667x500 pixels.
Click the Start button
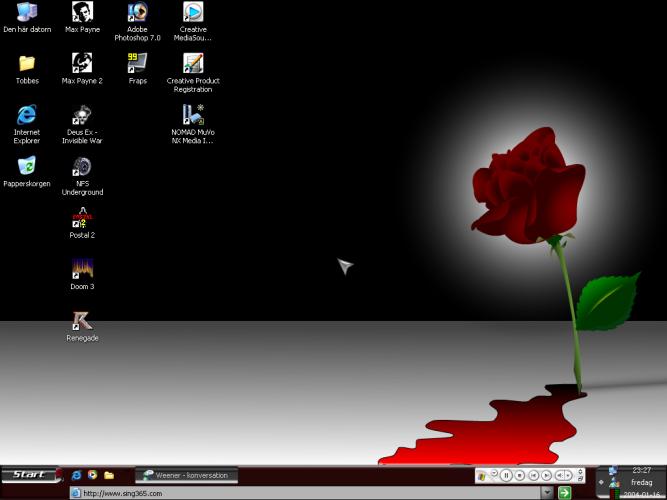click(x=29, y=474)
